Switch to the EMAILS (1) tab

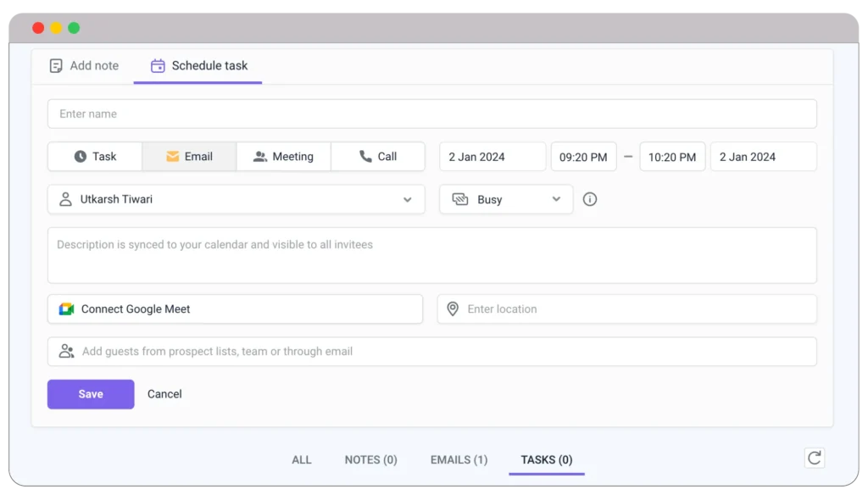[458, 459]
